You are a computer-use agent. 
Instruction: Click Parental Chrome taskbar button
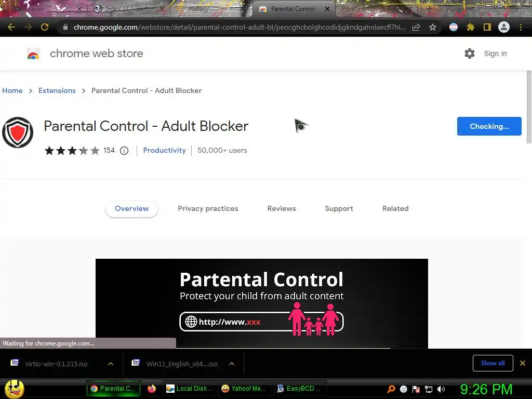tap(113, 389)
